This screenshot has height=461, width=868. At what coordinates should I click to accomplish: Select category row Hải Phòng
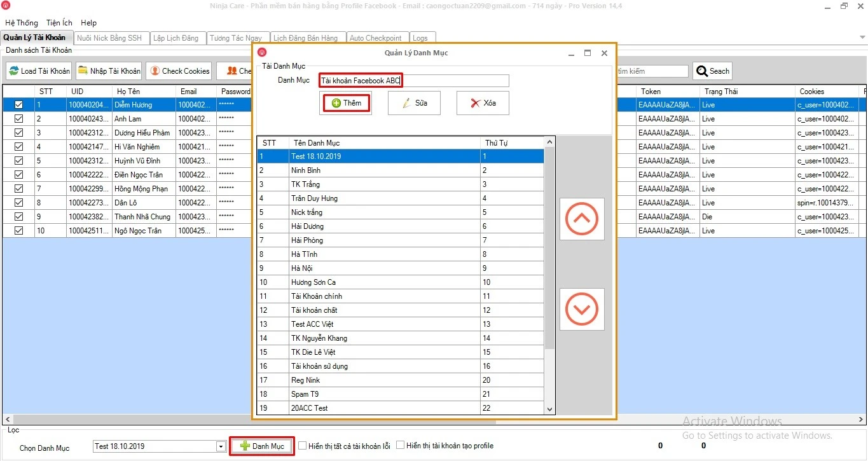[401, 240]
